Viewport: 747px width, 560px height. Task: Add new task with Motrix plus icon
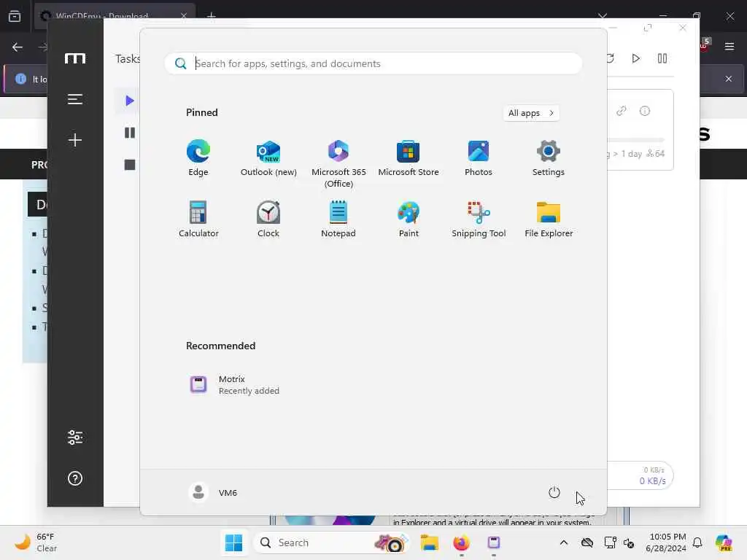click(75, 140)
